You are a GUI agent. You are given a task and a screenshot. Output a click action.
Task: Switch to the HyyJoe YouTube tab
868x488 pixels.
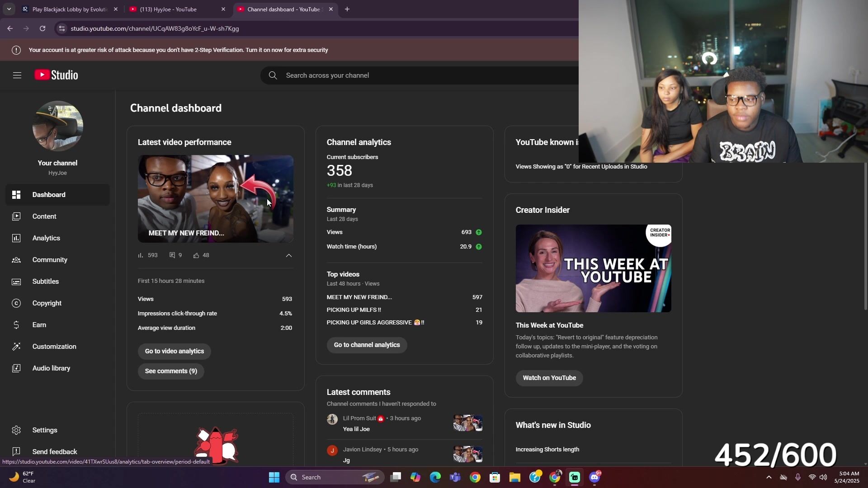178,9
